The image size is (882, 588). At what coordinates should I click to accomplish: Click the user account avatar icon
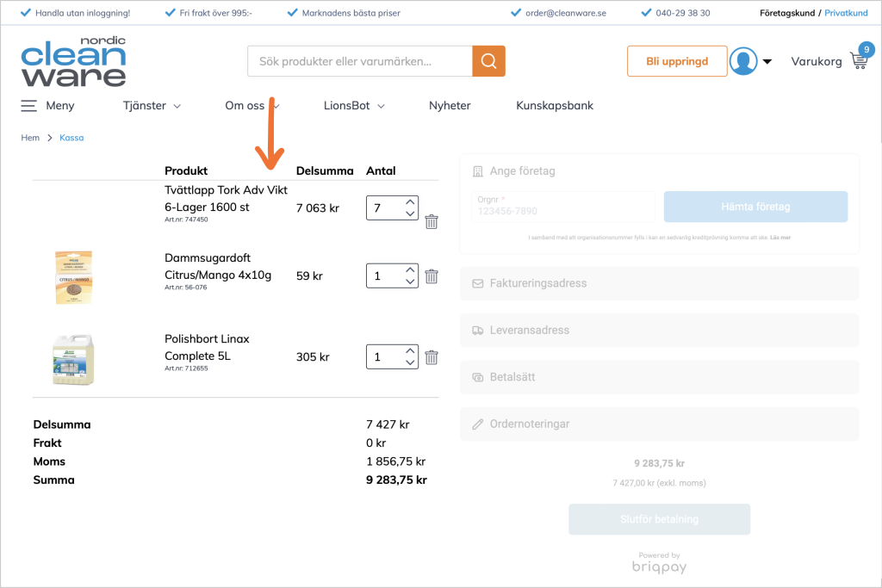coord(742,61)
